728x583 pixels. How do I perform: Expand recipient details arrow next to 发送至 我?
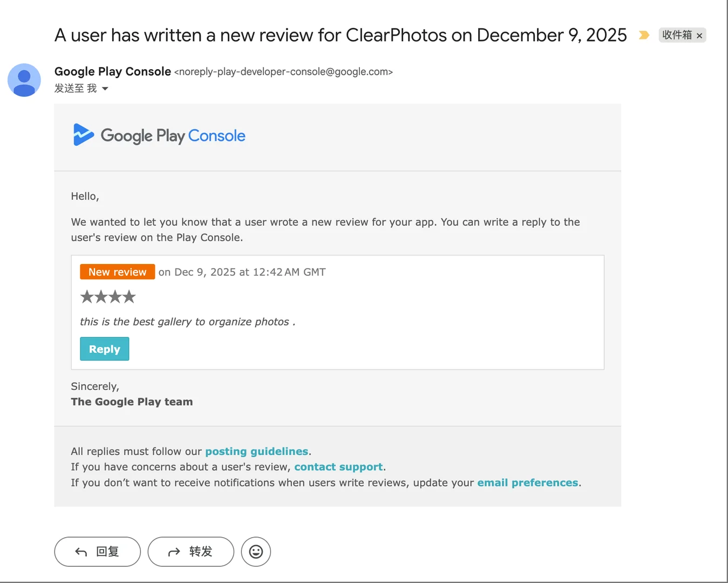pyautogui.click(x=105, y=89)
